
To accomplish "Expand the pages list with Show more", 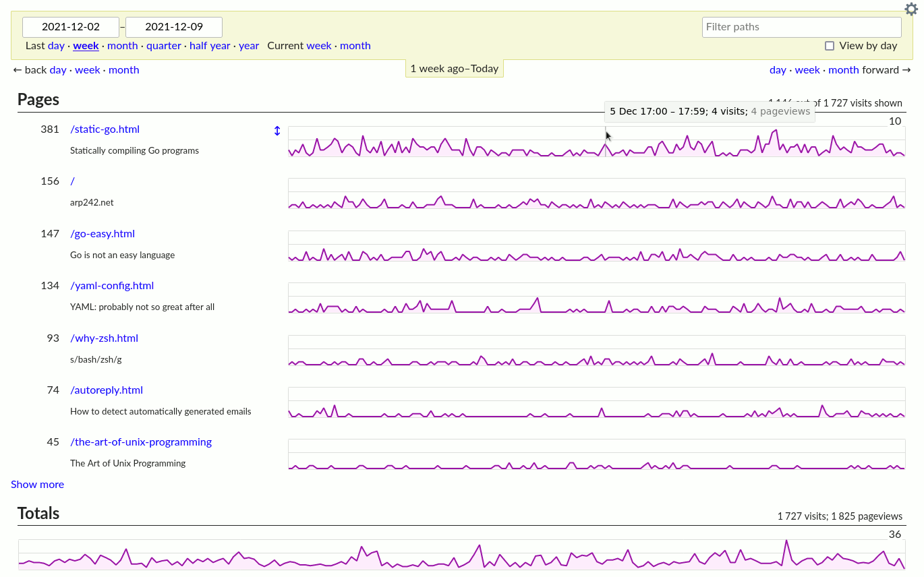I will click(37, 484).
